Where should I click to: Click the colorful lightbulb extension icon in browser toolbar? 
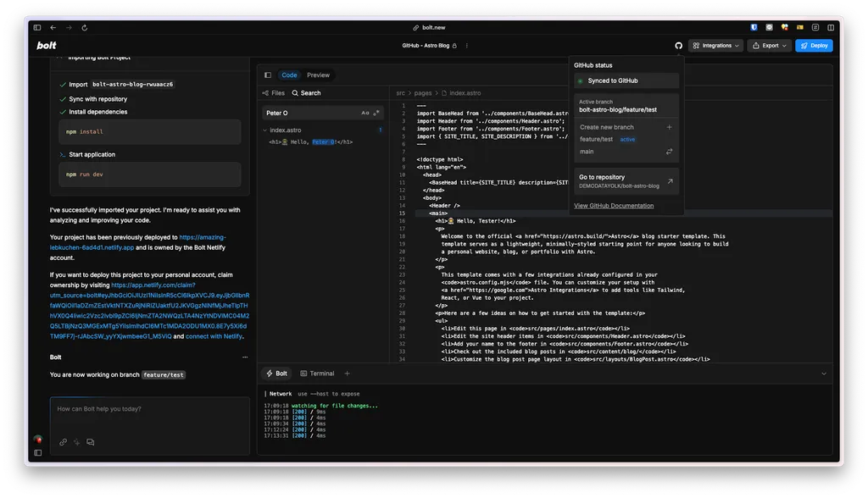click(x=784, y=27)
